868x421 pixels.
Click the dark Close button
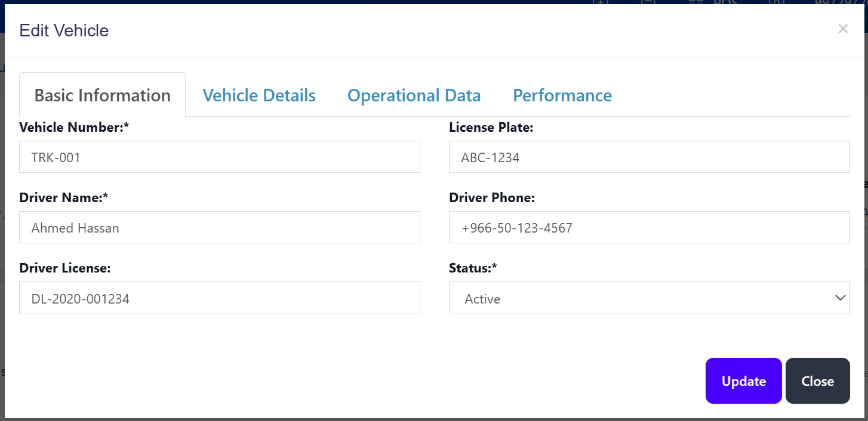tap(817, 381)
